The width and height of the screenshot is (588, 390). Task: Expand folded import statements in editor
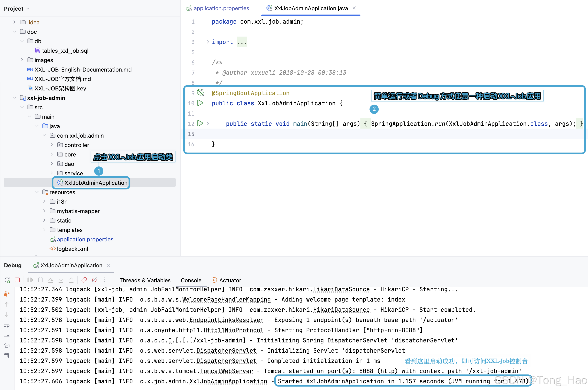(x=208, y=42)
